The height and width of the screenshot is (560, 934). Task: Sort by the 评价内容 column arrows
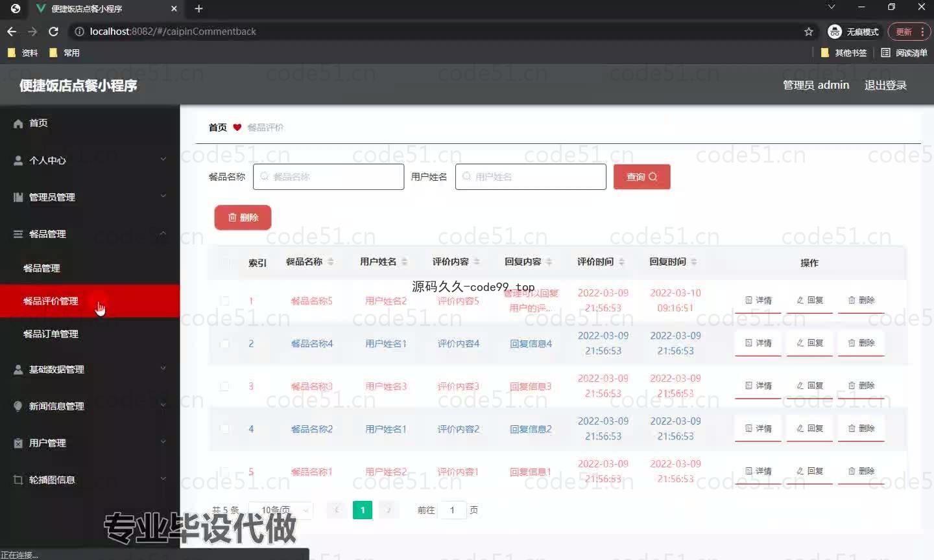pyautogui.click(x=477, y=262)
